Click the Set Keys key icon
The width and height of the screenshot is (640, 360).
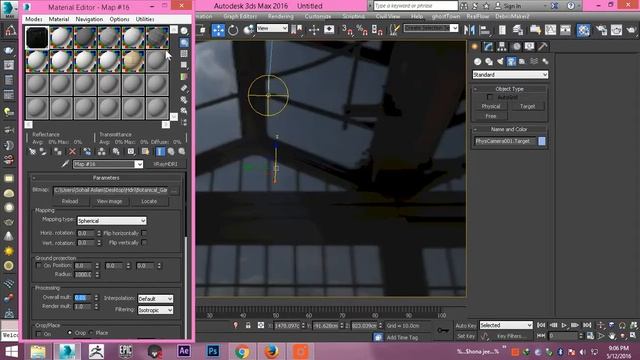click(x=443, y=330)
